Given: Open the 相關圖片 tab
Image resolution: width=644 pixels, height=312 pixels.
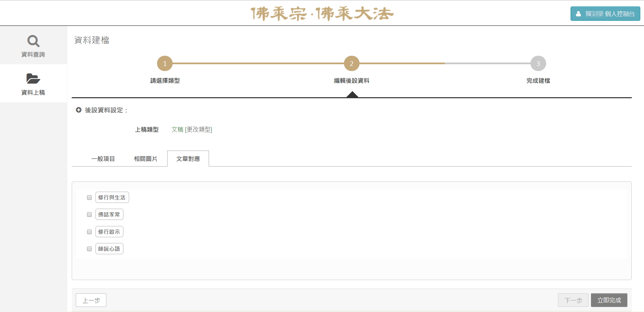Looking at the screenshot, I should pyautogui.click(x=145, y=159).
